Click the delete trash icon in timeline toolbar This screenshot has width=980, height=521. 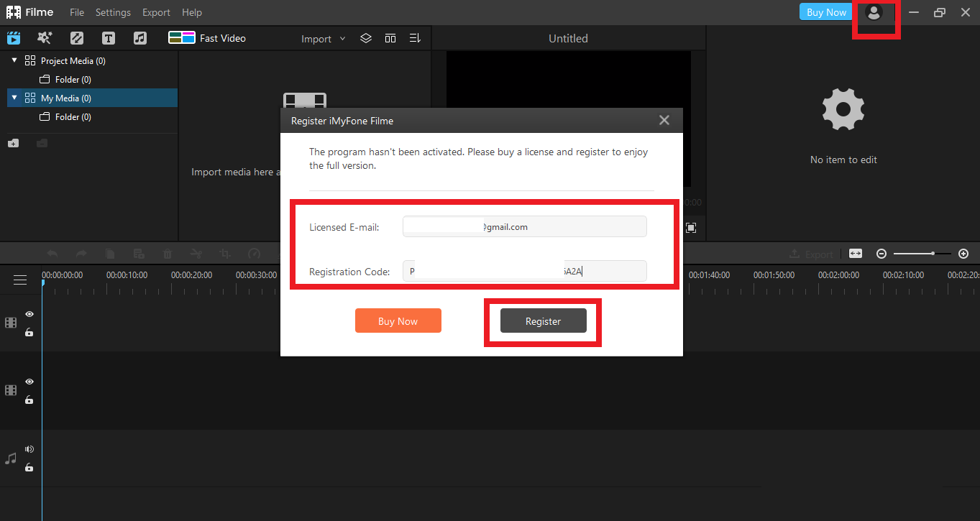168,253
